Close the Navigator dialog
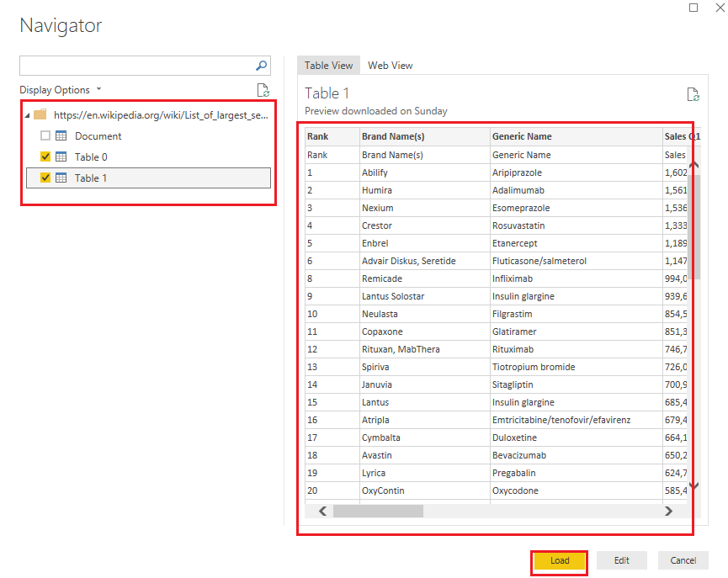Screen dimensions: 728x578 tap(720, 8)
